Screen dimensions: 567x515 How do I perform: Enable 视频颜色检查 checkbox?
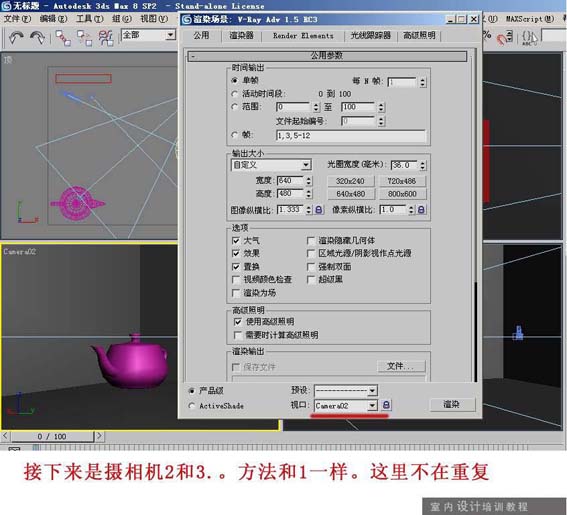tap(236, 280)
